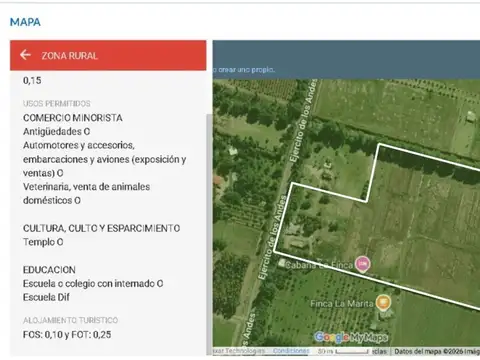Click the 'Datos del mapa' attribution text
This screenshot has width=480, height=360.
coord(437,351)
